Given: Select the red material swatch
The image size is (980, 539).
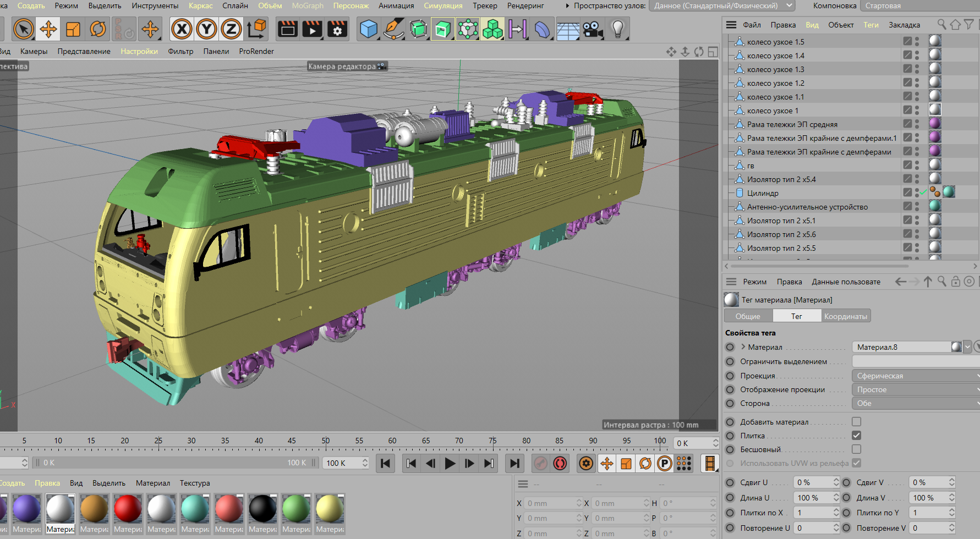Looking at the screenshot, I should click(128, 508).
